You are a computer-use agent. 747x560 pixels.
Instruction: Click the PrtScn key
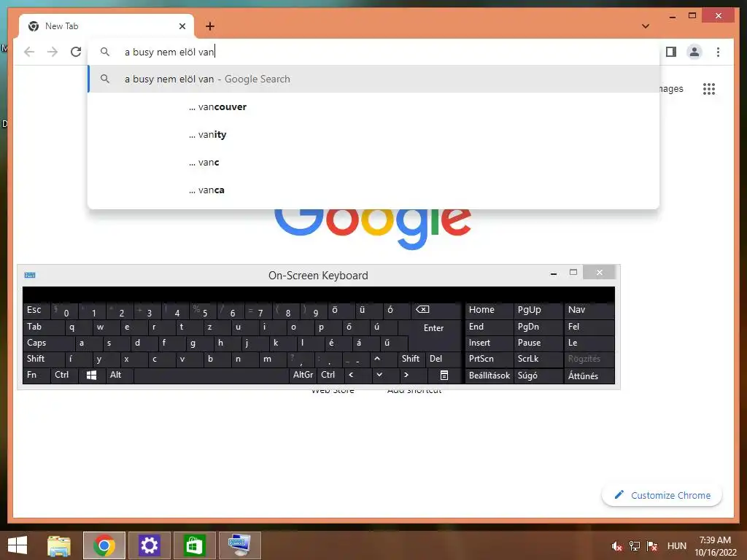point(489,359)
